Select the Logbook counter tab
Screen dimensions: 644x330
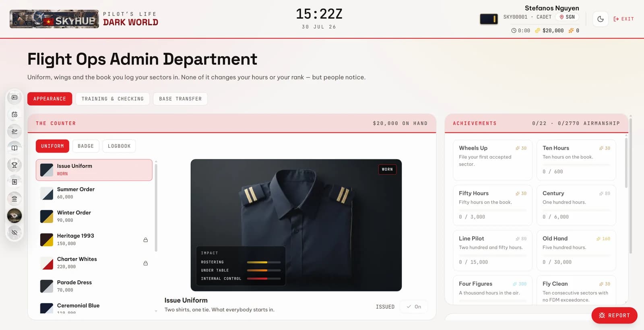(x=119, y=146)
